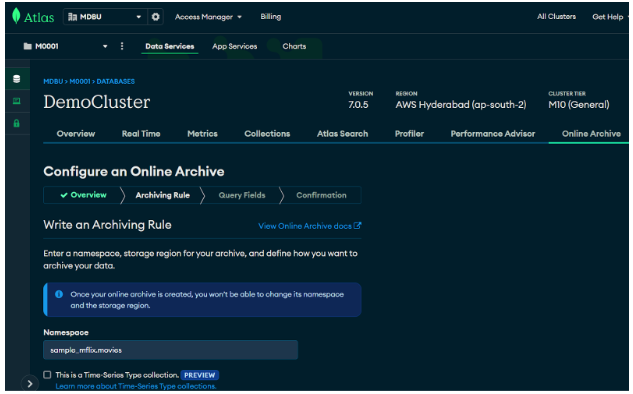Select the Online Archive tab
Image resolution: width=633 pixels, height=394 pixels.
(x=591, y=134)
